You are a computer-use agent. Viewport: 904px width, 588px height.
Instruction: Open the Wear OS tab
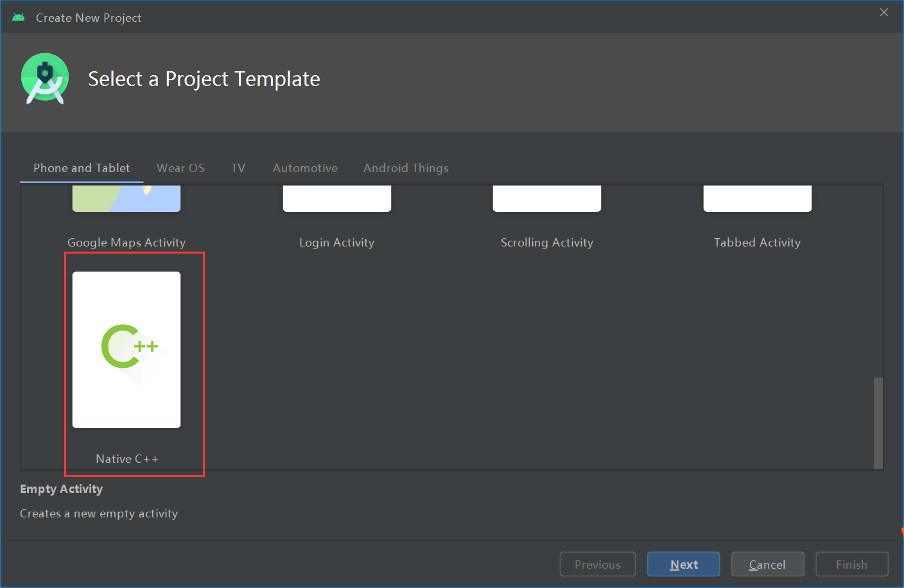[181, 168]
